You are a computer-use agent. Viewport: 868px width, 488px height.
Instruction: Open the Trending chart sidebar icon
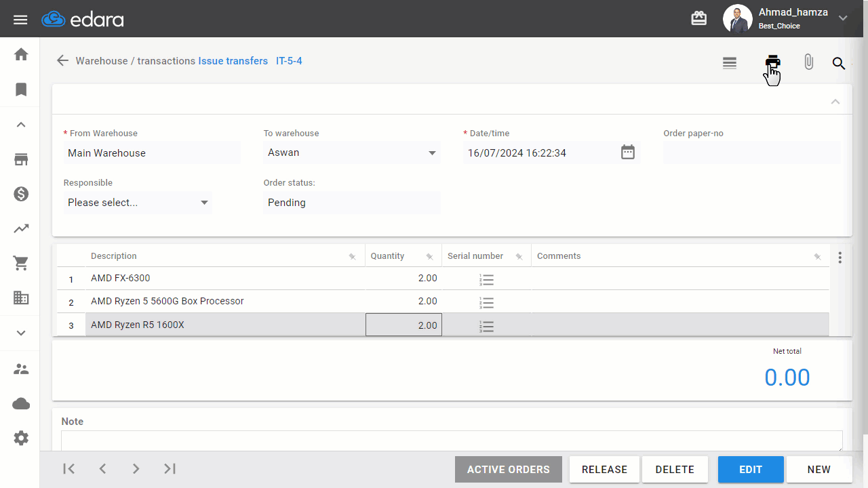click(21, 229)
